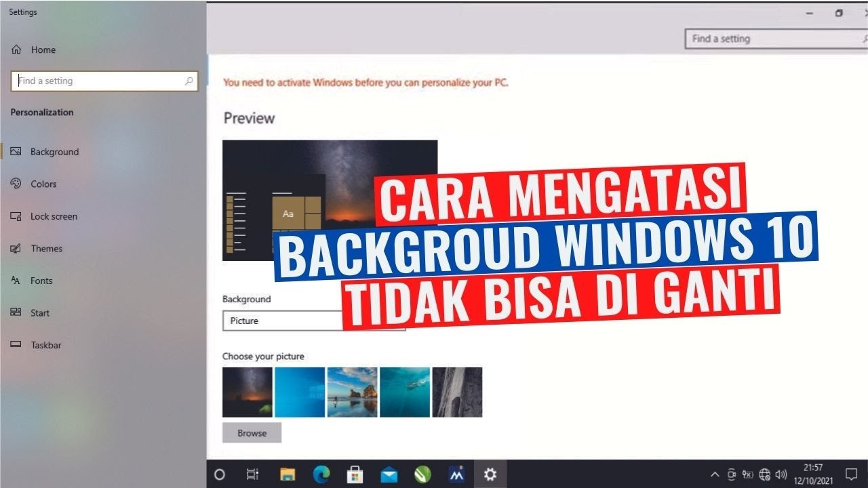Image resolution: width=868 pixels, height=488 pixels.
Task: Go to Settings Home via house icon
Action: tap(17, 49)
